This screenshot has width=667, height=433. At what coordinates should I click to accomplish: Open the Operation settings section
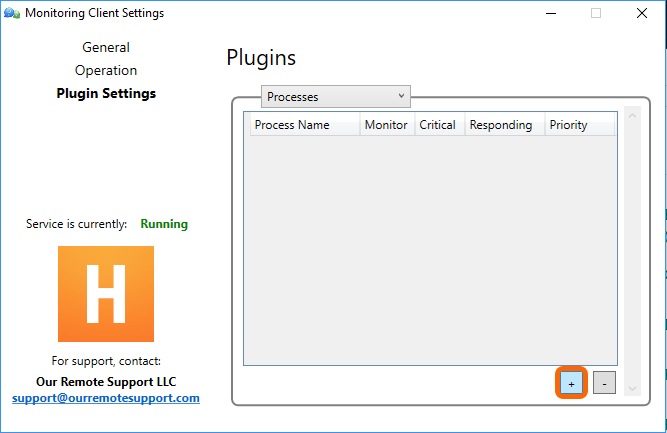106,70
